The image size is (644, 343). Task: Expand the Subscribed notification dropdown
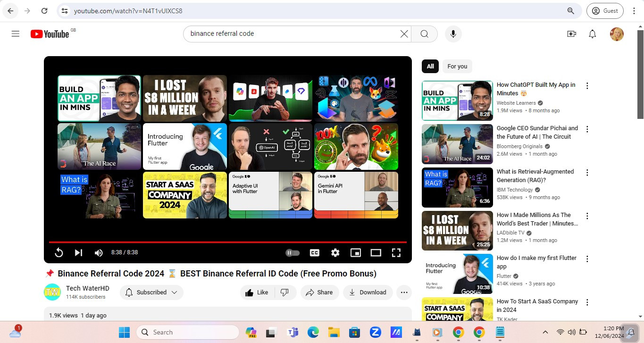[151, 293]
